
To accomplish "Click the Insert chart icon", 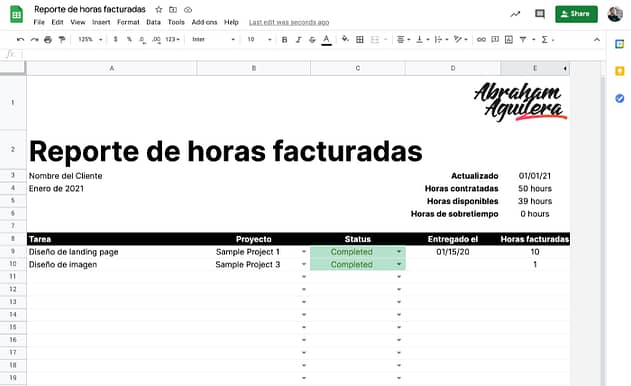I will [x=509, y=39].
